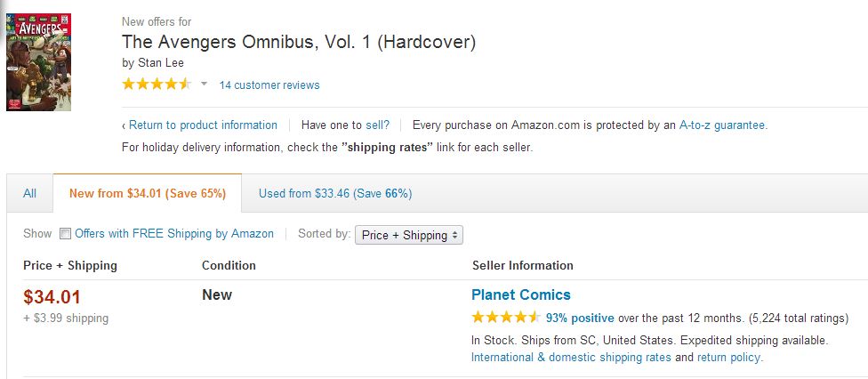The image size is (868, 379).
Task: View the seller's return policy
Action: pyautogui.click(x=729, y=358)
